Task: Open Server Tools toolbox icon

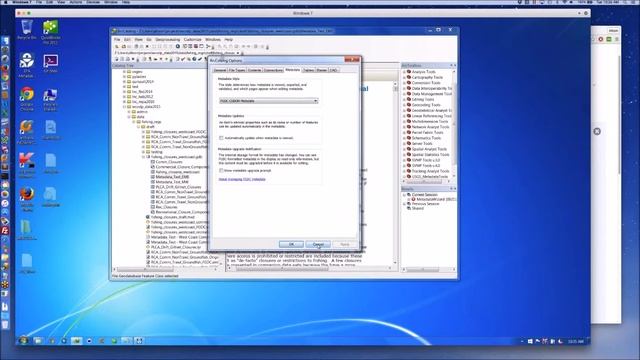Action: tap(409, 144)
